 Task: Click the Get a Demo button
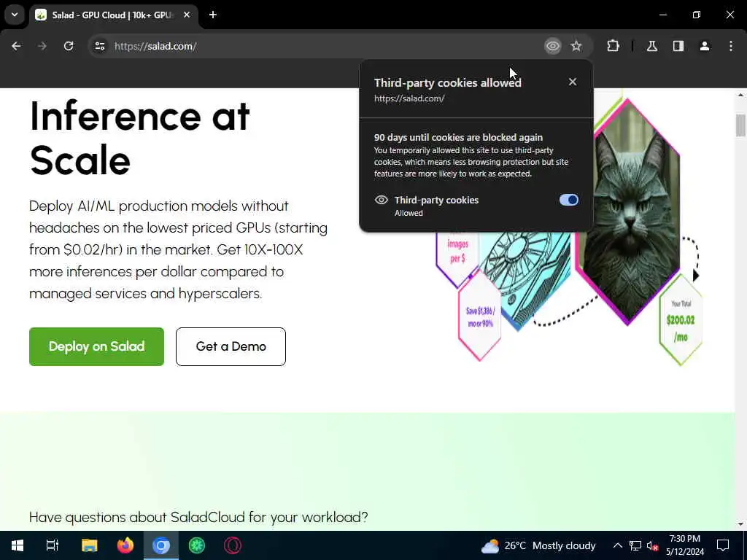click(231, 346)
